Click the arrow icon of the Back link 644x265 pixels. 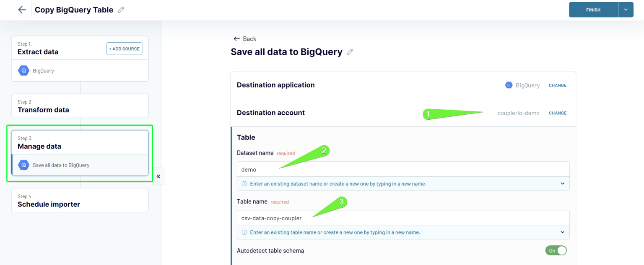(x=236, y=39)
